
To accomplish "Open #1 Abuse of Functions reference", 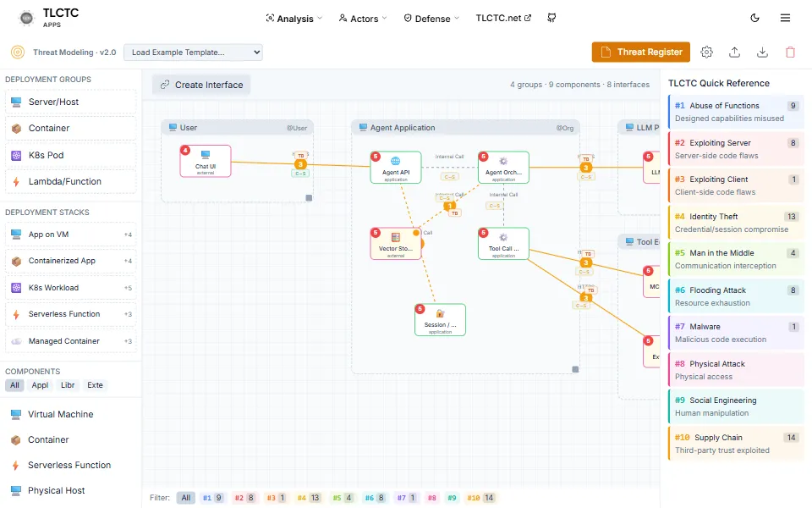I will 736,112.
